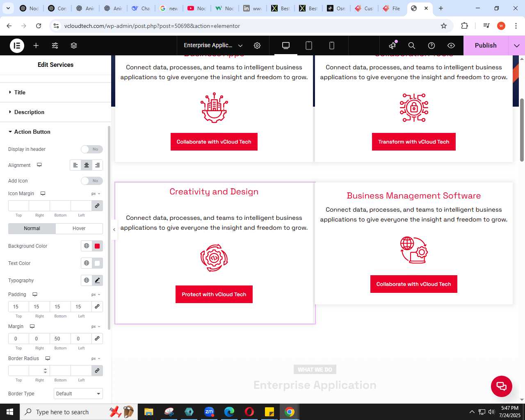Switch to tablet responsive view
Screen dimensions: 525x420
coord(309,46)
